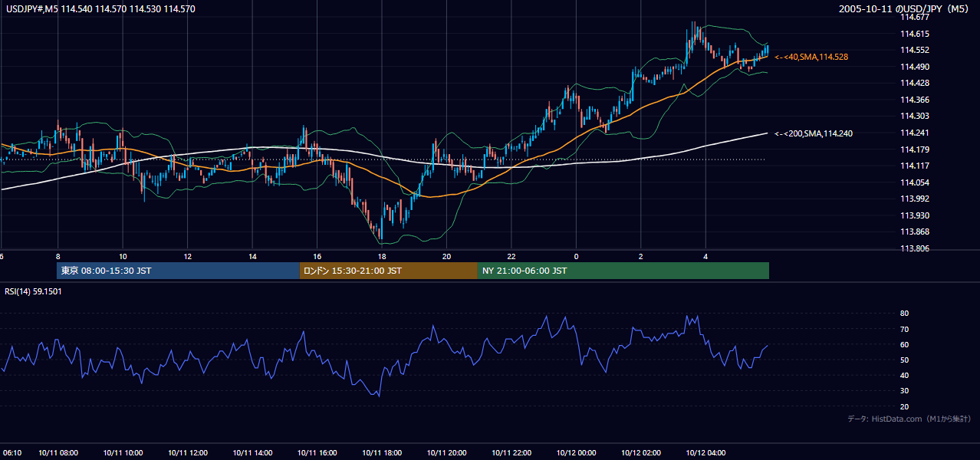This screenshot has width=980, height=460.
Task: Click RSI scale value 60
Action: pos(904,344)
